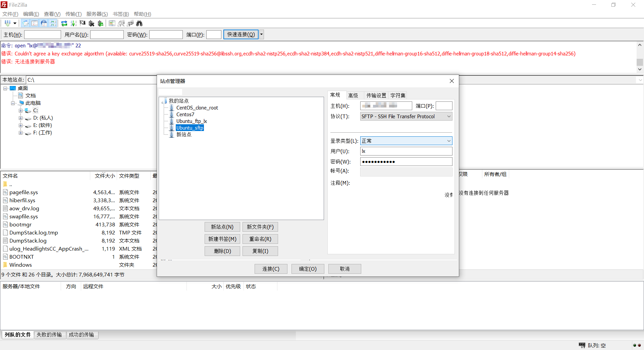The height and width of the screenshot is (350, 644).
Task: Click the Site Manager 端口(P) field
Action: pyautogui.click(x=444, y=106)
